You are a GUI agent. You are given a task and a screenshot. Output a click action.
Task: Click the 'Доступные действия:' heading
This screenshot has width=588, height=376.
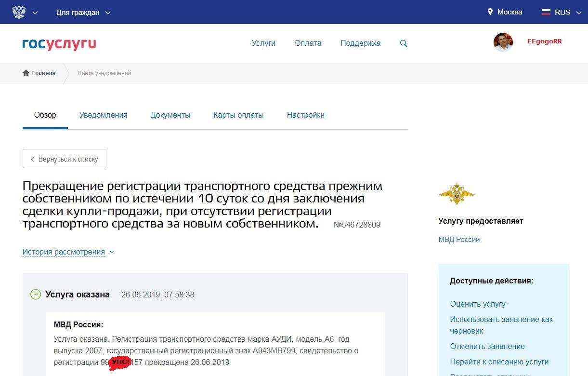[x=492, y=281]
